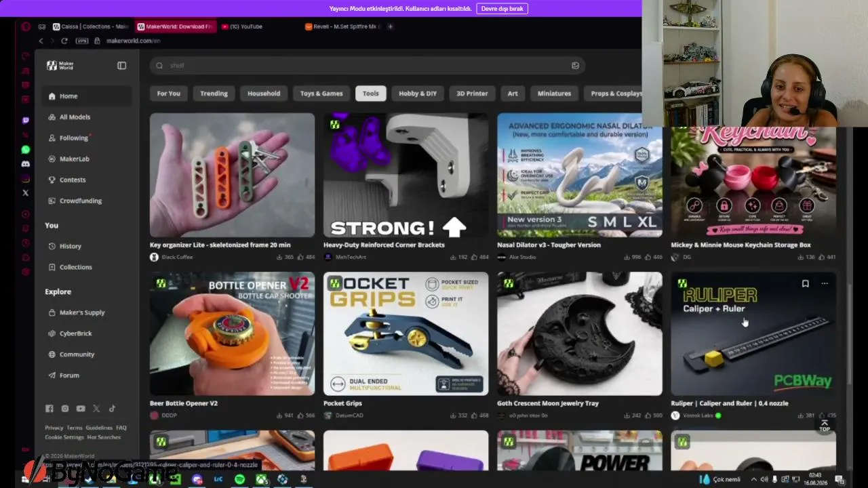The height and width of the screenshot is (488, 868).
Task: Reload the page in the browser
Action: pos(64,41)
